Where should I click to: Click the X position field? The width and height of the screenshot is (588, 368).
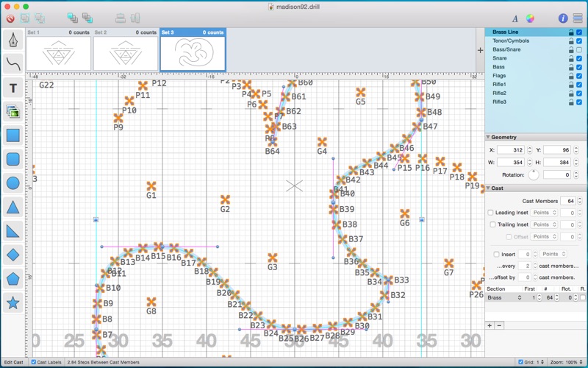pos(511,150)
